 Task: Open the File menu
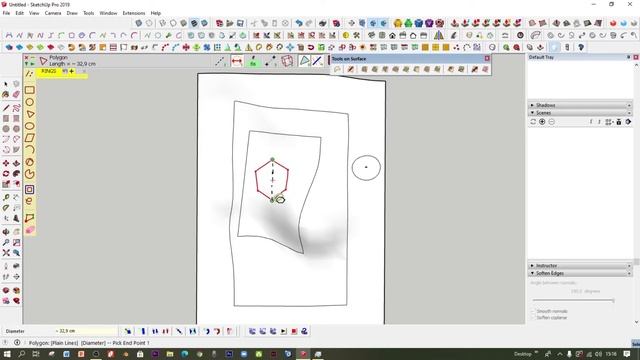[x=6, y=13]
